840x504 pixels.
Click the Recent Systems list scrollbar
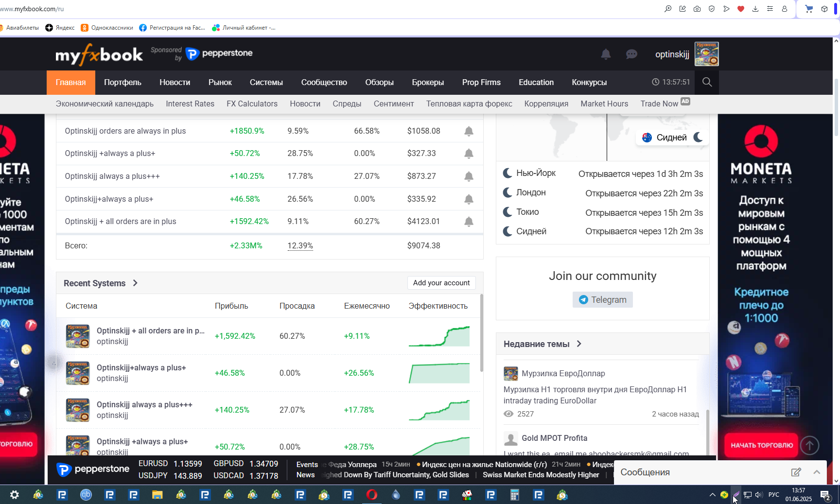(482, 333)
